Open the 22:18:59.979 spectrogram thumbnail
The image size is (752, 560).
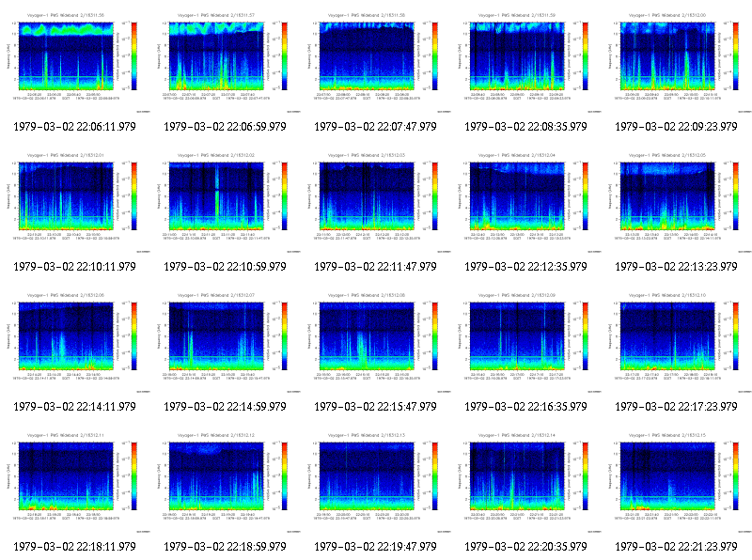coord(226,482)
